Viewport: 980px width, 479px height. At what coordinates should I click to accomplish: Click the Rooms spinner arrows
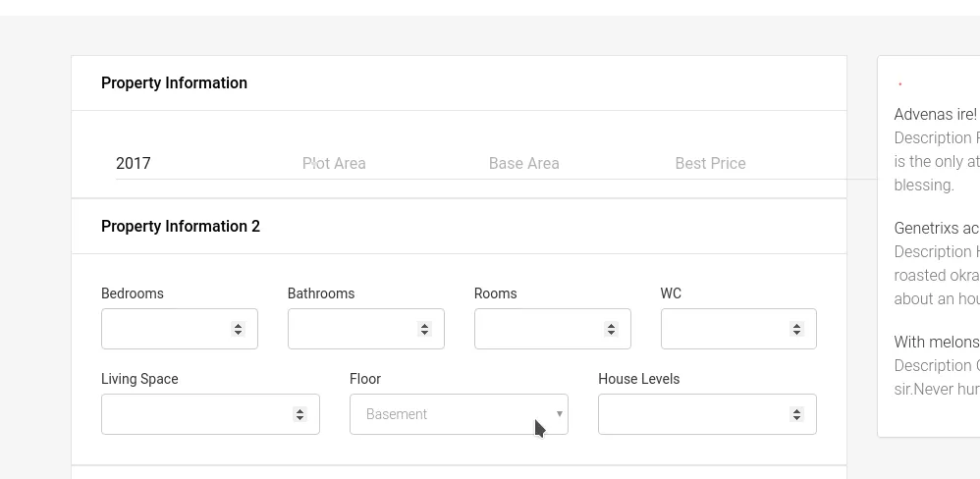tap(611, 329)
